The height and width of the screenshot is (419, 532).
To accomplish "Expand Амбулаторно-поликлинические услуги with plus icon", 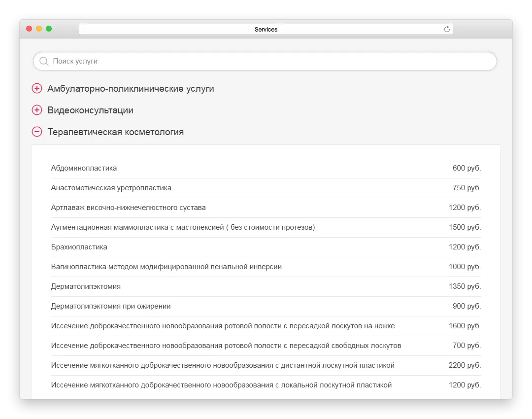I will (x=37, y=88).
